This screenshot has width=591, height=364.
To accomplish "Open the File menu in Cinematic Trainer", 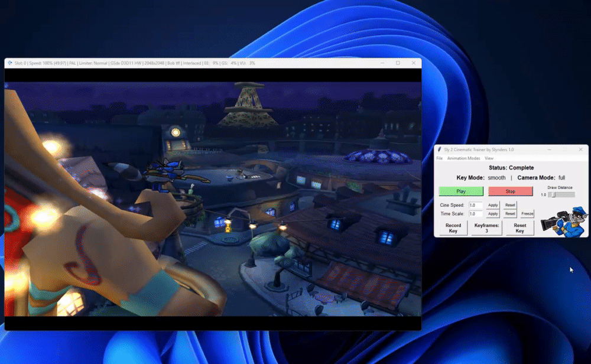I will [x=439, y=158].
